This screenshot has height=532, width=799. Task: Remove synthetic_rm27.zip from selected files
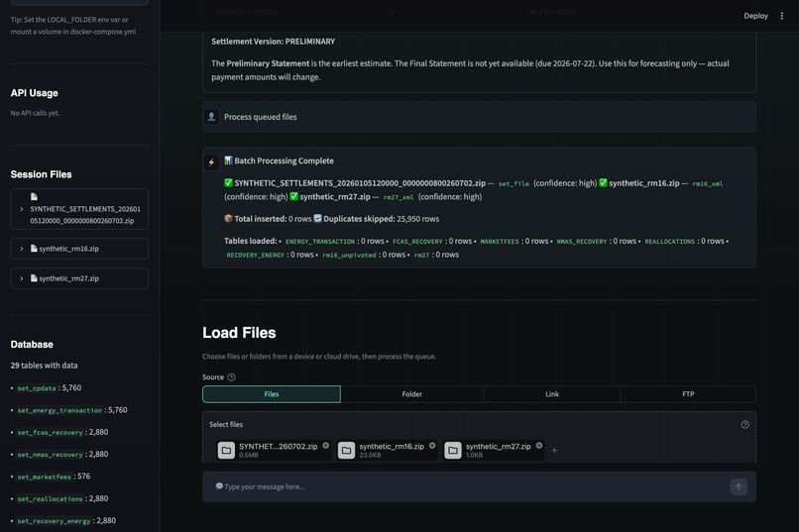tap(538, 446)
